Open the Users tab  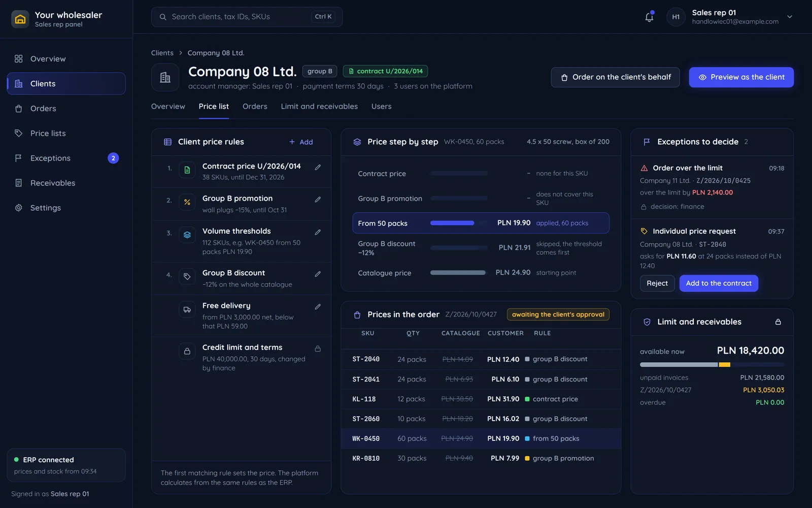point(381,106)
